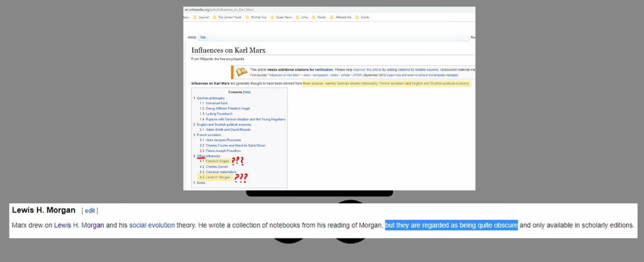Jump to Georg Wilhelm Friedrich Hegel section
This screenshot has width=644, height=262.
(228, 108)
